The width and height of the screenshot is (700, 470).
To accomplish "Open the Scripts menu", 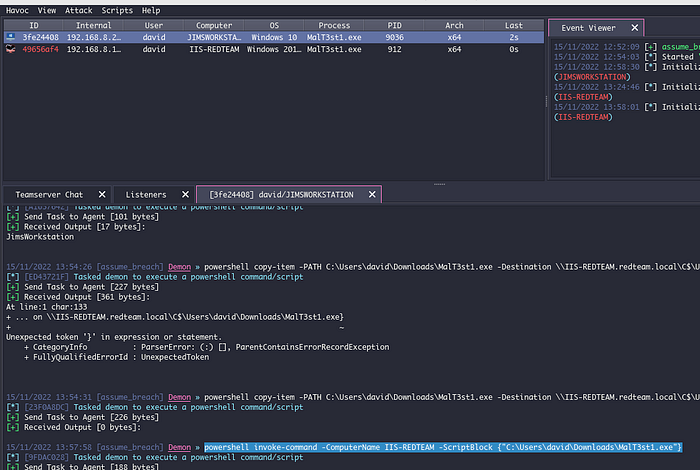I will pos(117,10).
